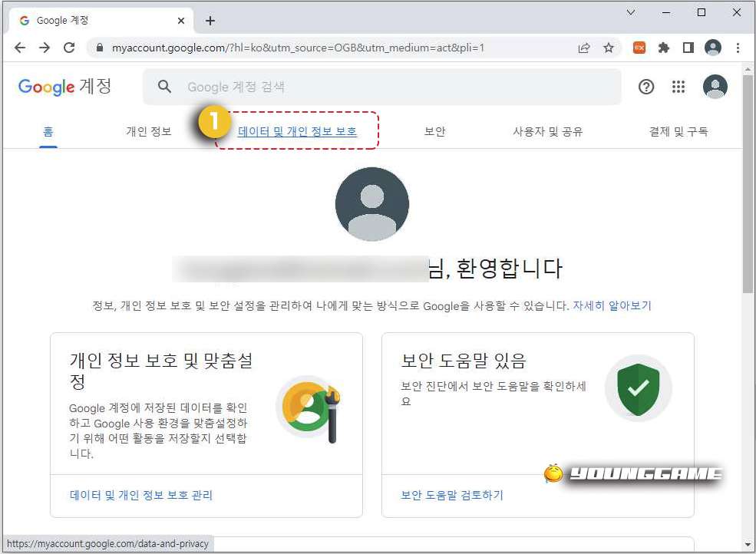This screenshot has height=554, width=756.
Task: Click the Google 계정 logo
Action: pos(64,87)
